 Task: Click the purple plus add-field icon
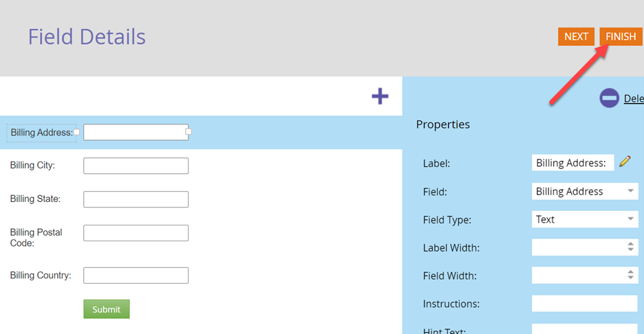tap(380, 96)
